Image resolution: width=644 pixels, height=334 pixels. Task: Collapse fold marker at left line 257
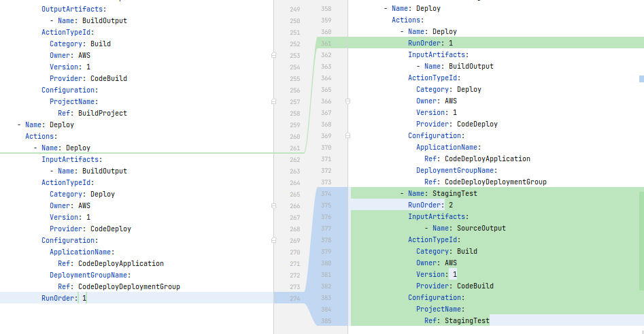pos(274,101)
